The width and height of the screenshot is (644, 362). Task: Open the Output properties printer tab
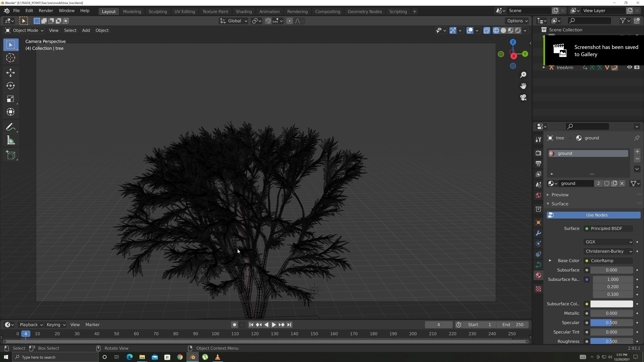538,164
